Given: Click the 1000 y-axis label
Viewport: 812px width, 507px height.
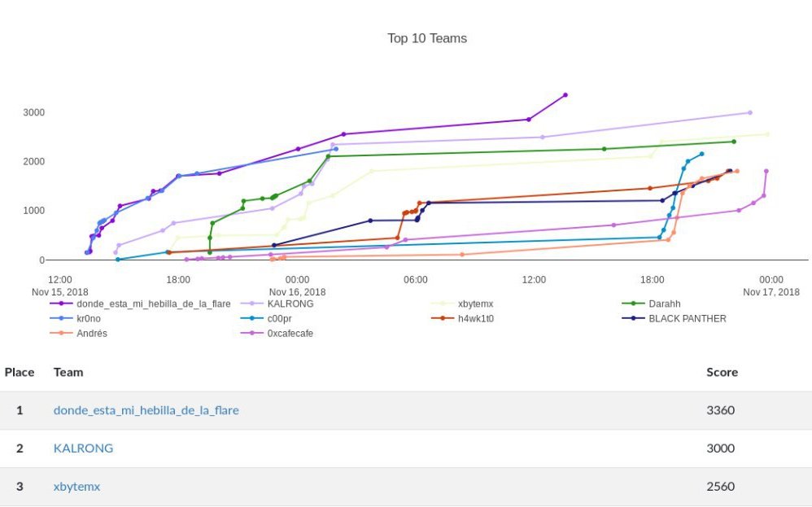Looking at the screenshot, I should (33, 211).
